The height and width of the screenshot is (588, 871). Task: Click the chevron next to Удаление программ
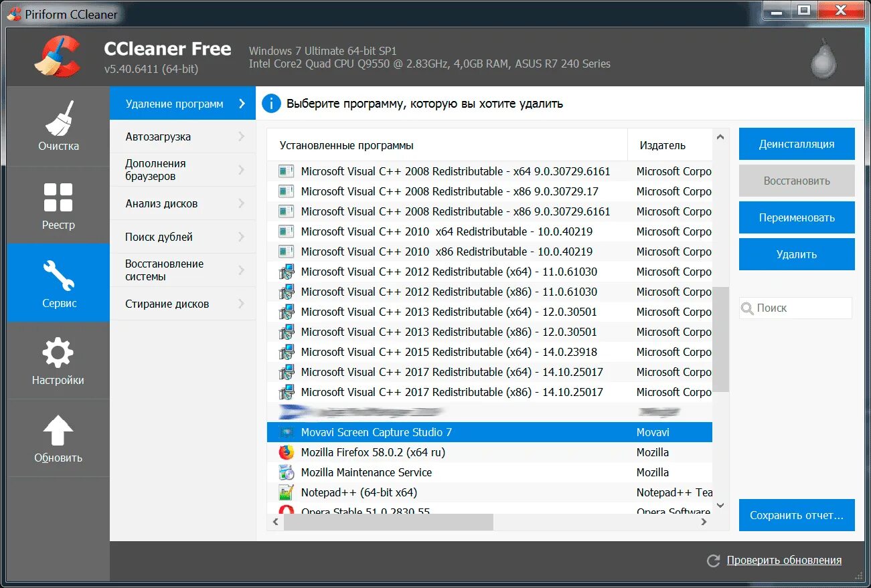[x=242, y=104]
